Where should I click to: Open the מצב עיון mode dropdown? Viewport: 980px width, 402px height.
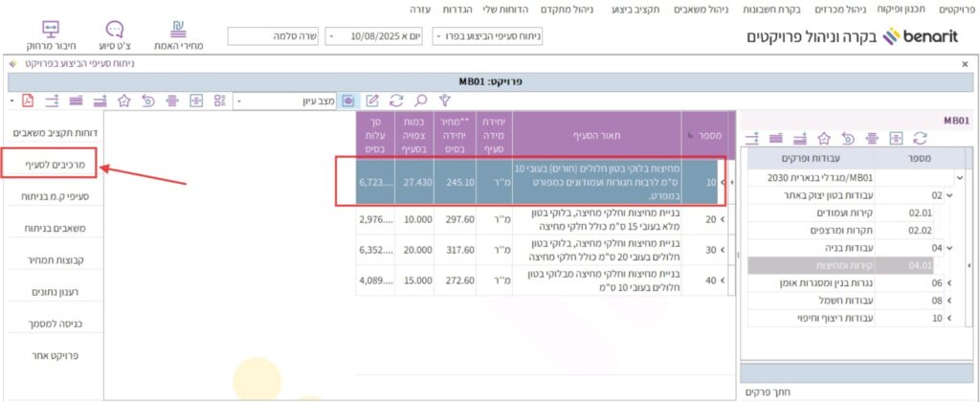click(x=239, y=100)
